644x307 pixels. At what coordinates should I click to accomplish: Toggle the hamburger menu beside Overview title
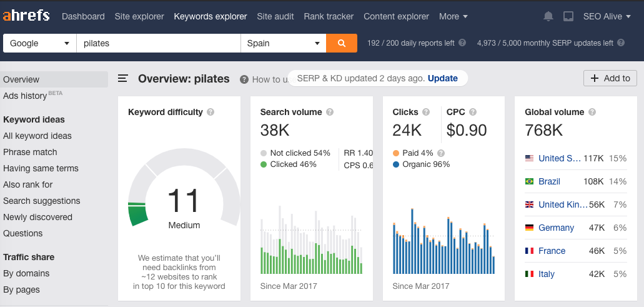click(123, 79)
